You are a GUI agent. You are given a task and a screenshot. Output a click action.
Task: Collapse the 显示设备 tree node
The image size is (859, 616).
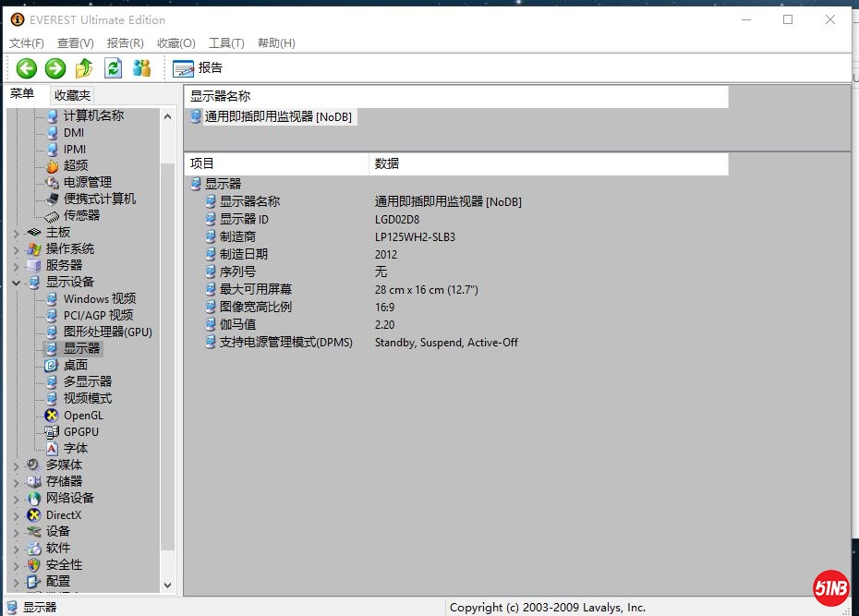point(16,283)
